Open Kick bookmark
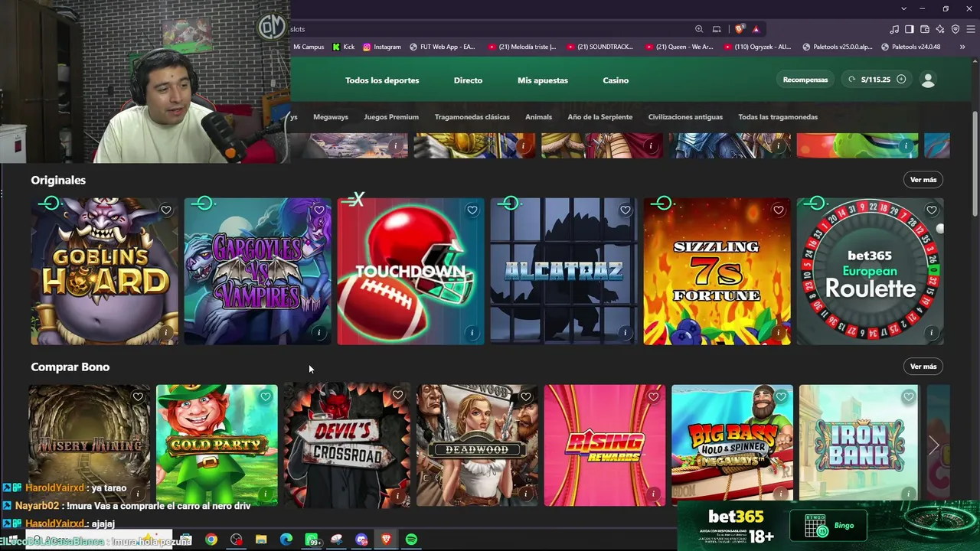Image resolution: width=980 pixels, height=551 pixels. point(343,47)
